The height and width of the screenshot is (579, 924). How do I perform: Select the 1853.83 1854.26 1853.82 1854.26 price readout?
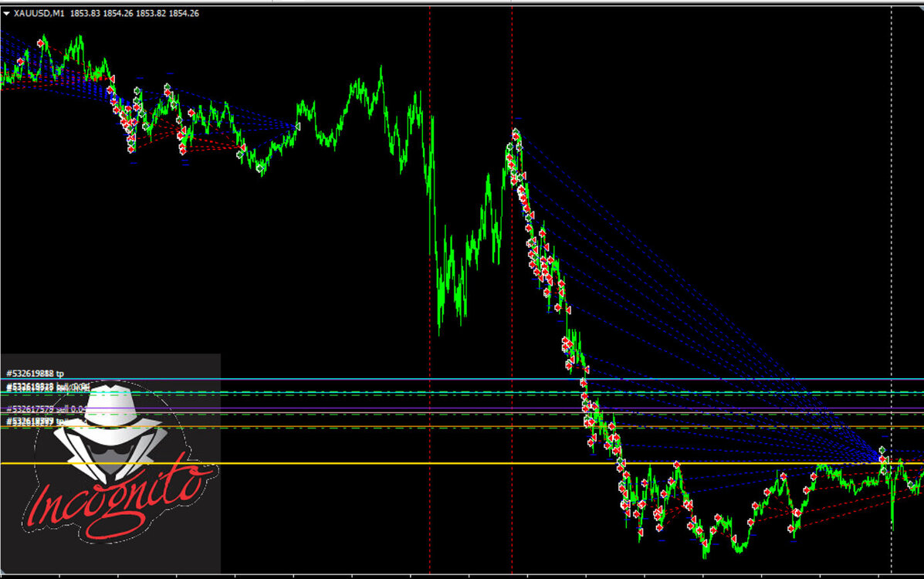coord(134,13)
